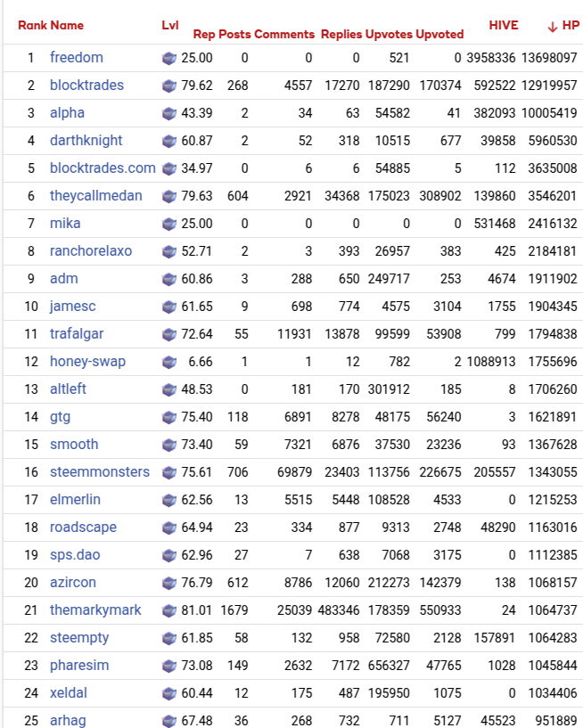Open the freedom profile link

(77, 58)
